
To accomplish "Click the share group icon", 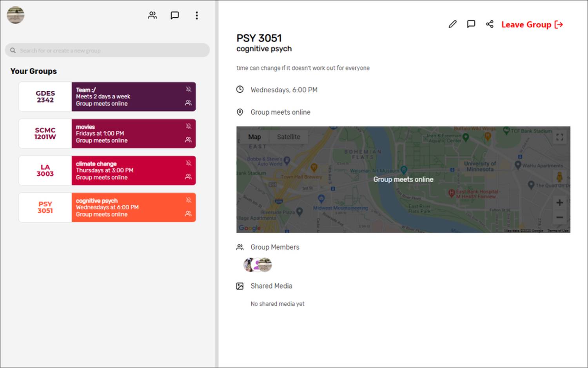I will tap(490, 24).
